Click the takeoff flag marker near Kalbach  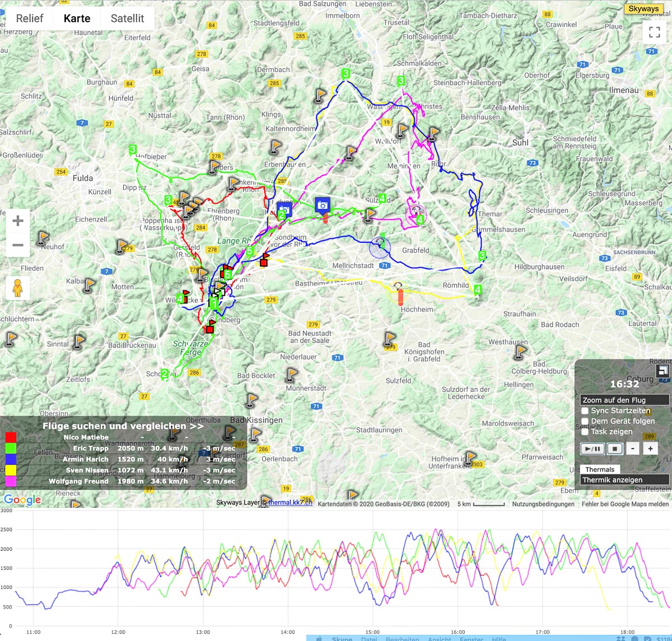point(90,284)
